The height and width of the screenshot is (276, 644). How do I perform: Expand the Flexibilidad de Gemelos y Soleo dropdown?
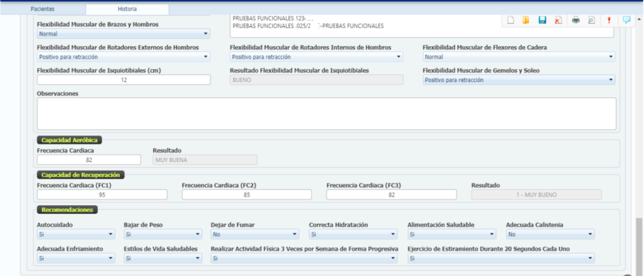pos(518,80)
